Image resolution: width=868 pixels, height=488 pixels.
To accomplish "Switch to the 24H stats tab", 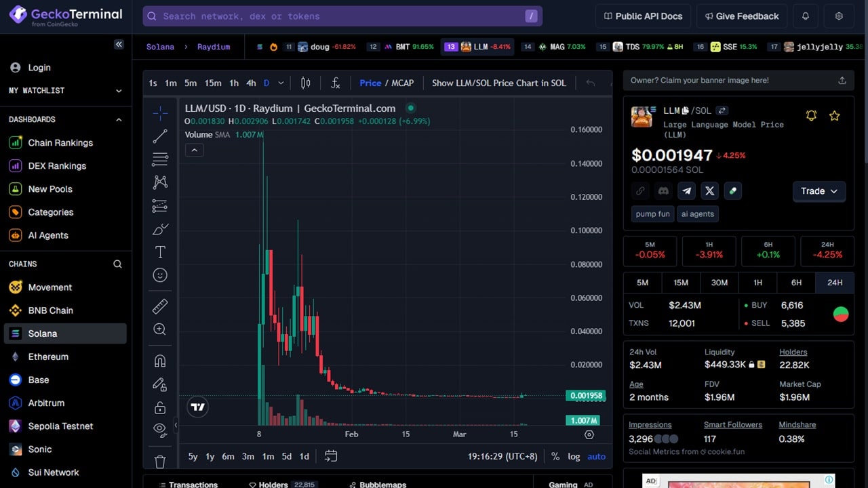I will click(x=835, y=283).
